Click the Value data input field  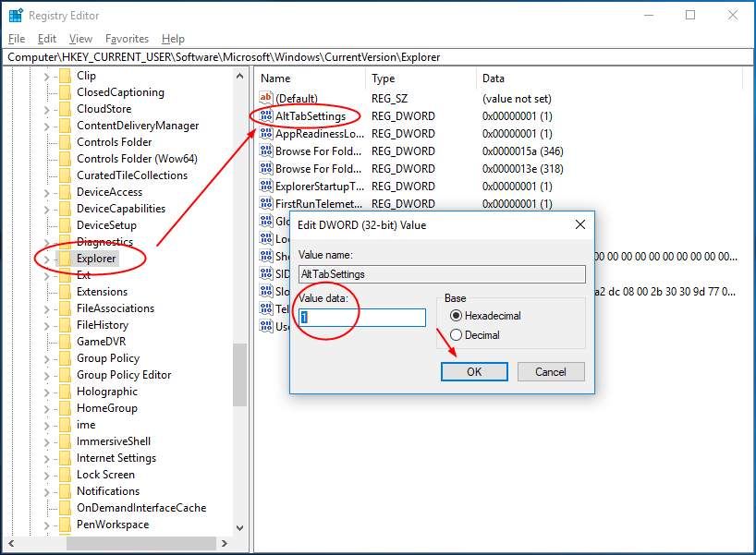pos(362,318)
